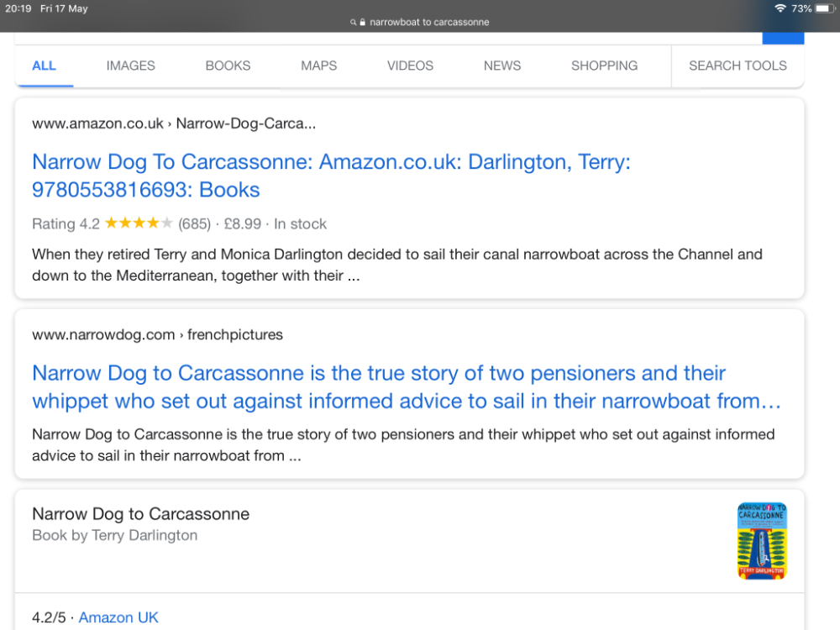
Task: Open SEARCH TOOLS options
Action: point(738,66)
